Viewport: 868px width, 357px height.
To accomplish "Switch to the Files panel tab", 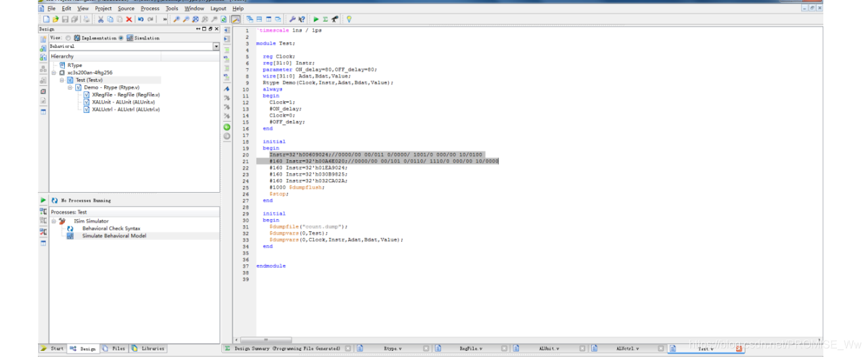I will click(x=114, y=348).
